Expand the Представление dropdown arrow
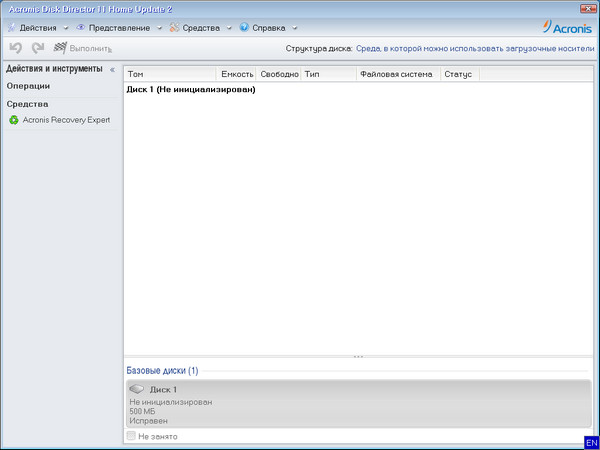This screenshot has height=450, width=600. (160, 28)
